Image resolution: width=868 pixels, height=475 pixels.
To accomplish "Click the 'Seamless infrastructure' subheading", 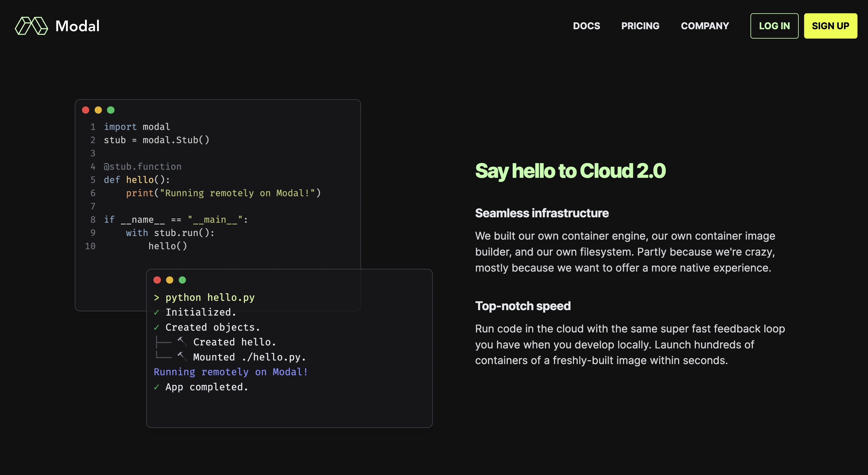I will (x=542, y=213).
